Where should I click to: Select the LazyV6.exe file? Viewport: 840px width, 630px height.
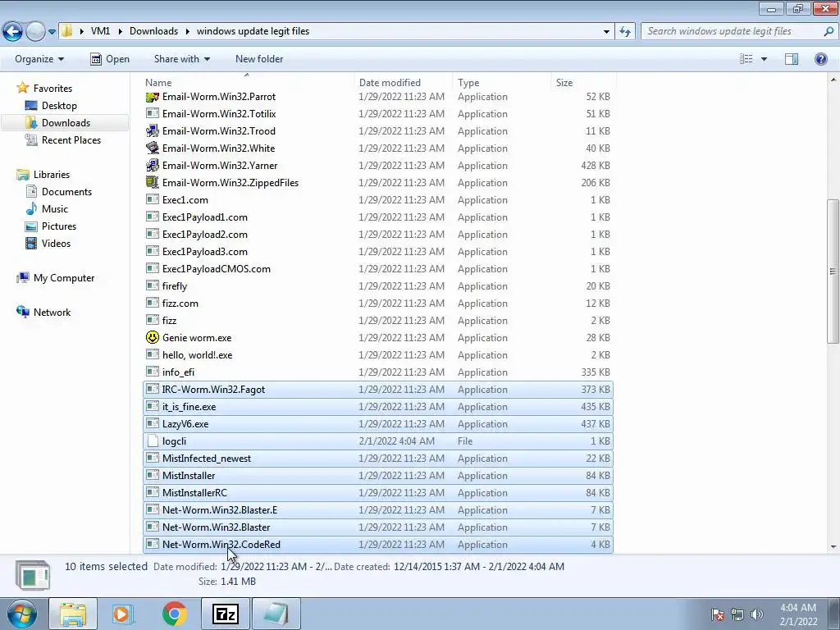pos(378,424)
